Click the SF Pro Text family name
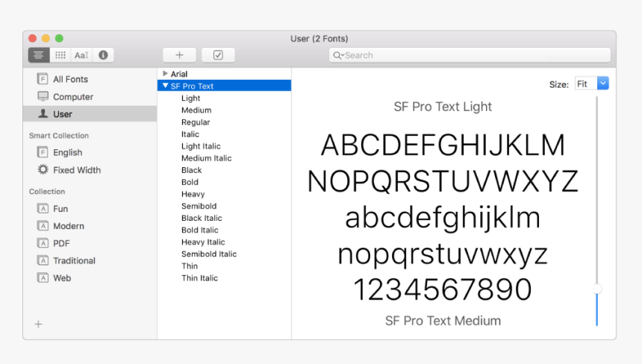 coord(192,86)
